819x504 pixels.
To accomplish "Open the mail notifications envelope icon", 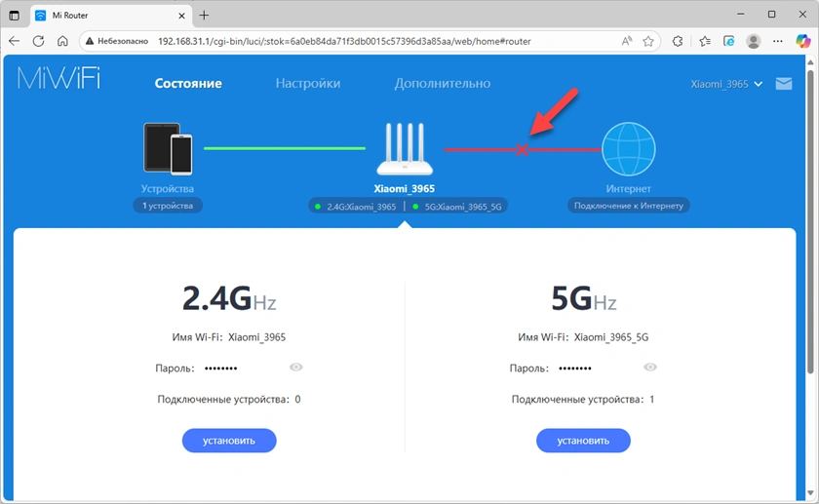I will [784, 84].
